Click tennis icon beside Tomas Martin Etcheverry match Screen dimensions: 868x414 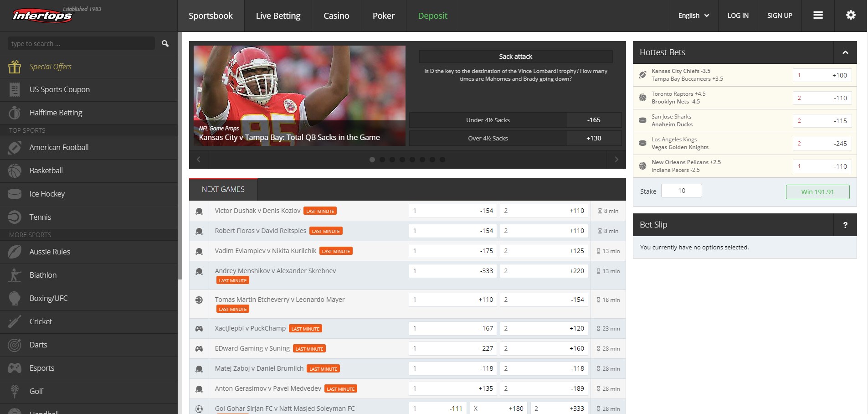199,300
